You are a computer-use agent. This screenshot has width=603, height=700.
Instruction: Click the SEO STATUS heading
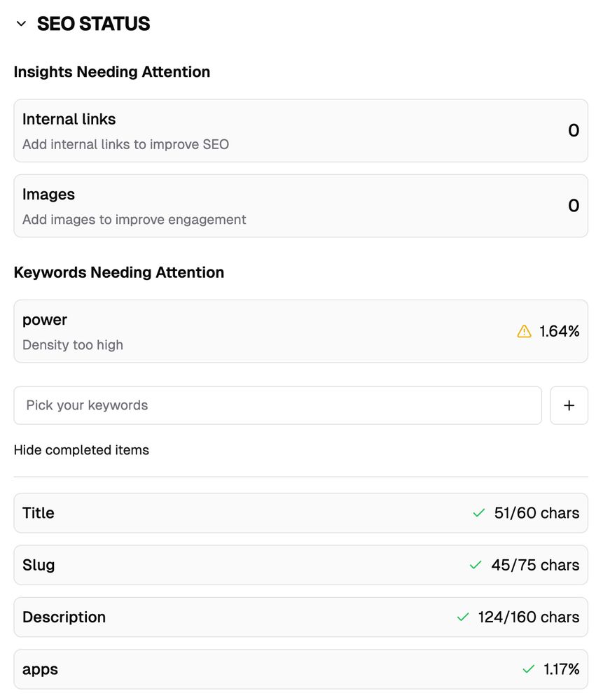[93, 24]
